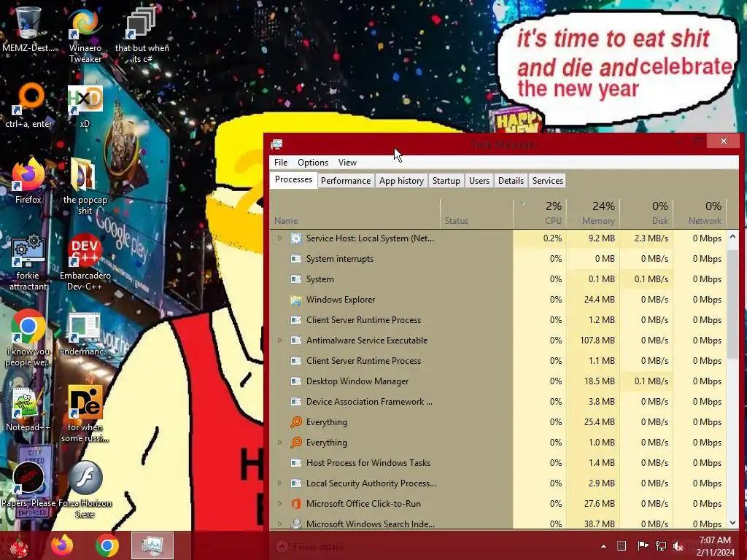Select the Endermanc... desktop shortcut
The image size is (747, 560).
point(85,333)
